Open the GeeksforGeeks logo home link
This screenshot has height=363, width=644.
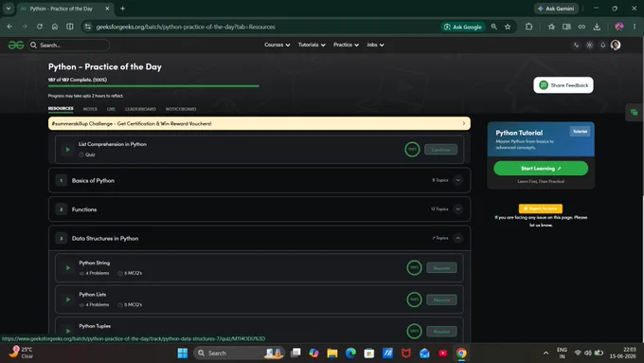click(x=16, y=45)
